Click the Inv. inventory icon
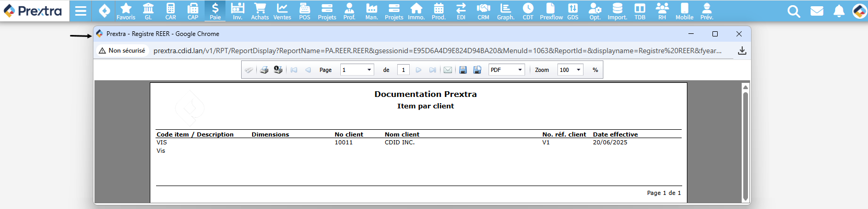868x209 pixels. pyautogui.click(x=237, y=10)
